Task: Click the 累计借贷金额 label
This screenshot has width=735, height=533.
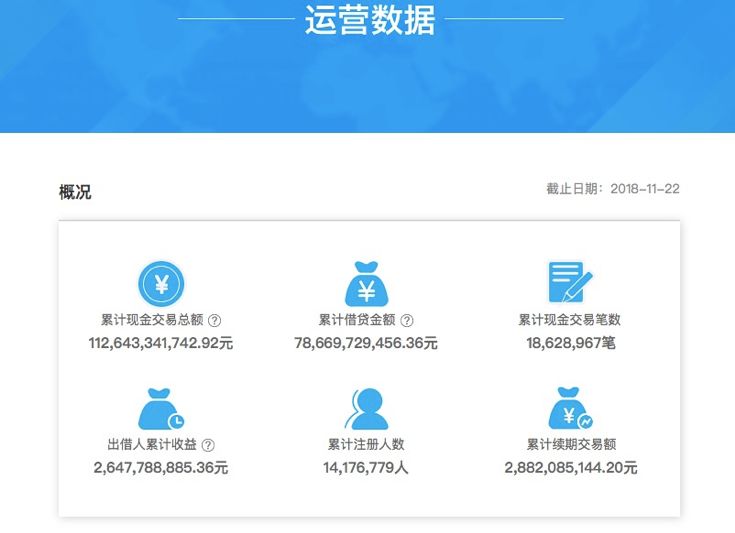Action: coord(357,320)
